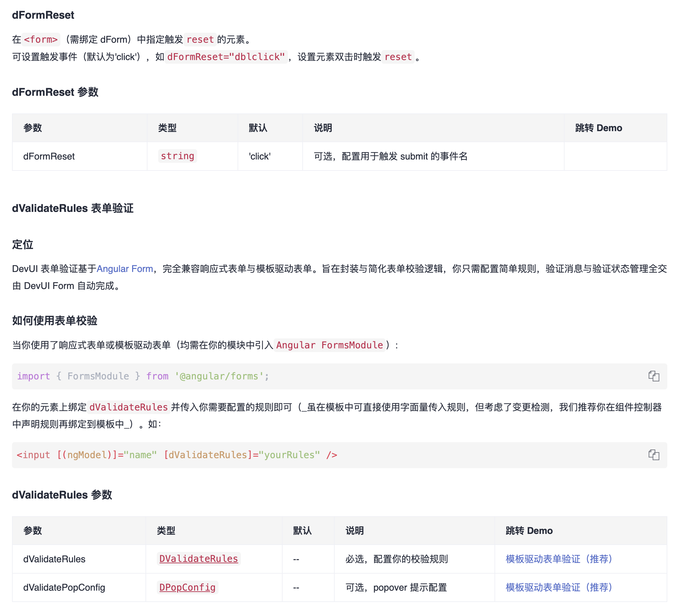Click the dFormReset 参数 heading

pyautogui.click(x=55, y=92)
